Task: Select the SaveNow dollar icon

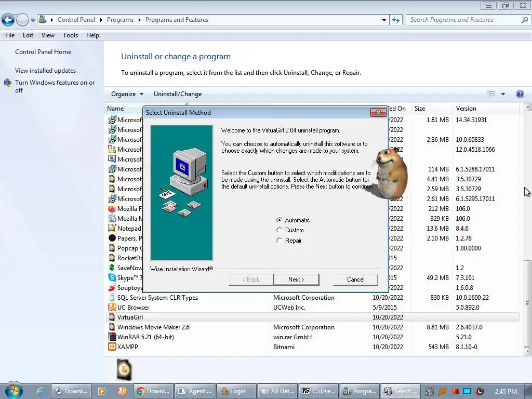Action: (112, 268)
